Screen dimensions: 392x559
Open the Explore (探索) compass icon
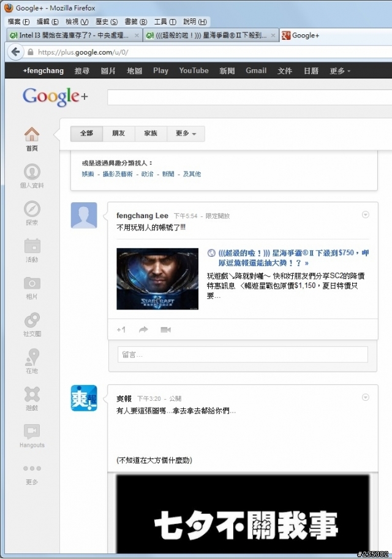pyautogui.click(x=32, y=213)
